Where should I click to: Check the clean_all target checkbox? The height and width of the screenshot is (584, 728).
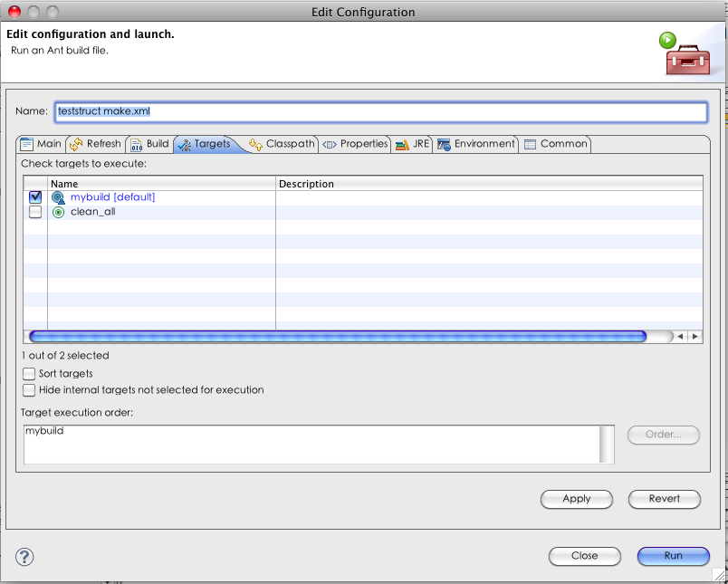coord(35,212)
